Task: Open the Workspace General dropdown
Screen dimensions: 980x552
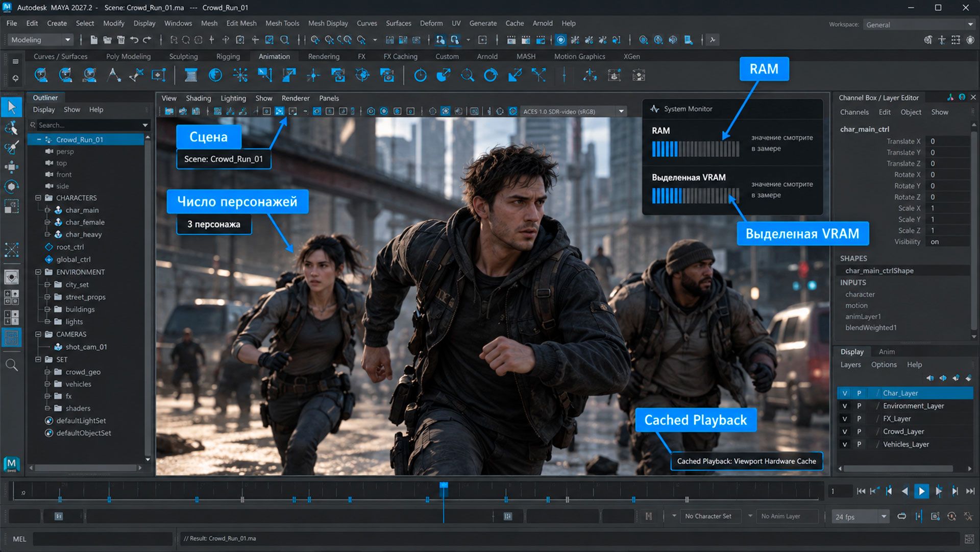Action: point(919,25)
